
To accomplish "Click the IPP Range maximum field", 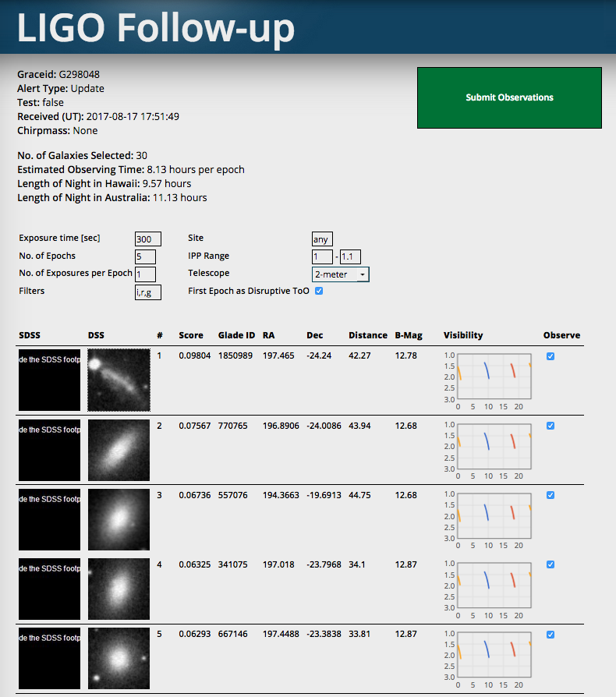I will pos(350,257).
